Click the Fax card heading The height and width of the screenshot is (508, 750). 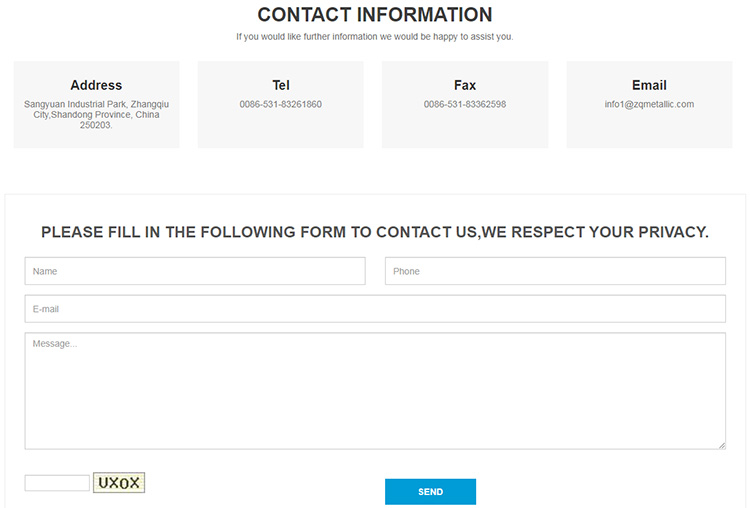coord(465,85)
